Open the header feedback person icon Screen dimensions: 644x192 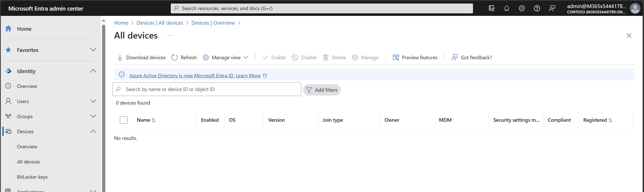tap(552, 8)
